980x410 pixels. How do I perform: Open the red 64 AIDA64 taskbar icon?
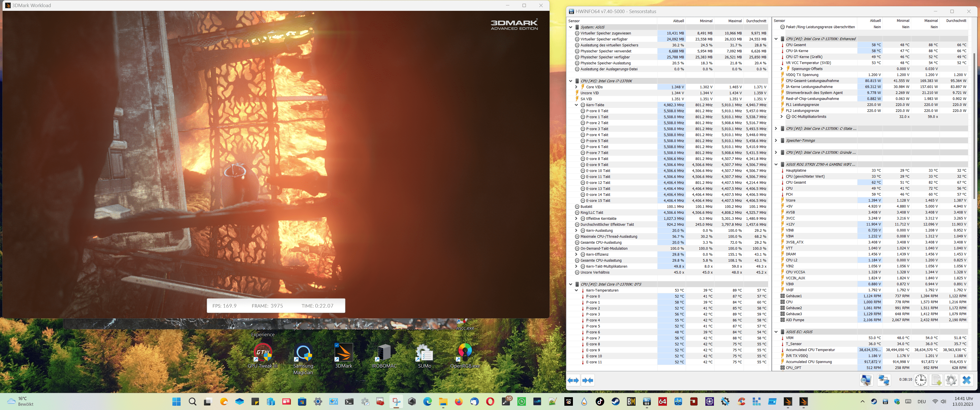click(x=662, y=402)
